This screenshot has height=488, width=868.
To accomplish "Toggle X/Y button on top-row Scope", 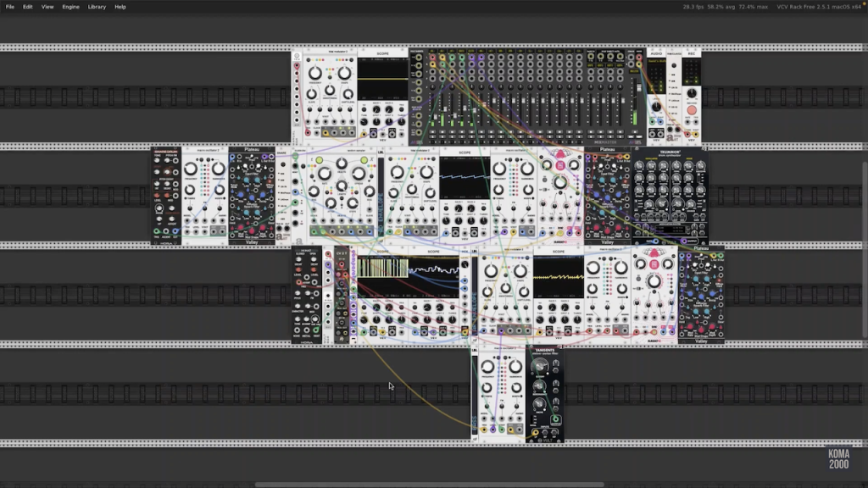I will point(364,109).
